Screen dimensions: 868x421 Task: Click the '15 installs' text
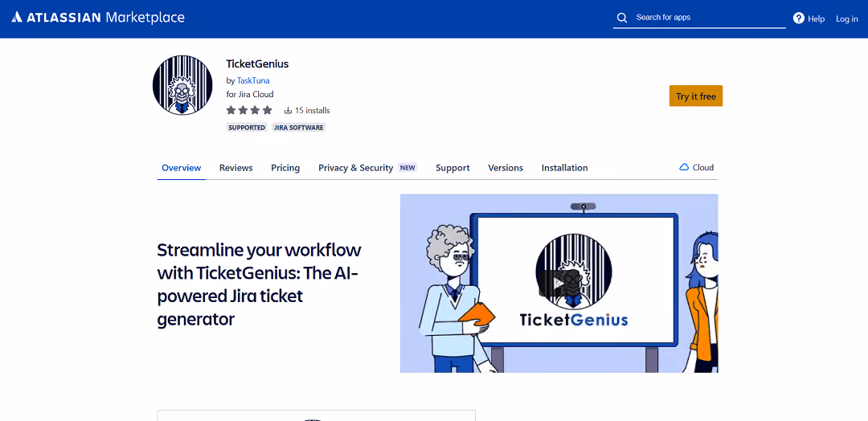pyautogui.click(x=312, y=110)
